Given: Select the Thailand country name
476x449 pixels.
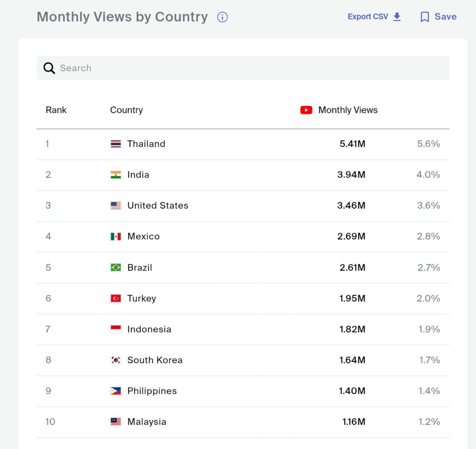Looking at the screenshot, I should (x=146, y=144).
